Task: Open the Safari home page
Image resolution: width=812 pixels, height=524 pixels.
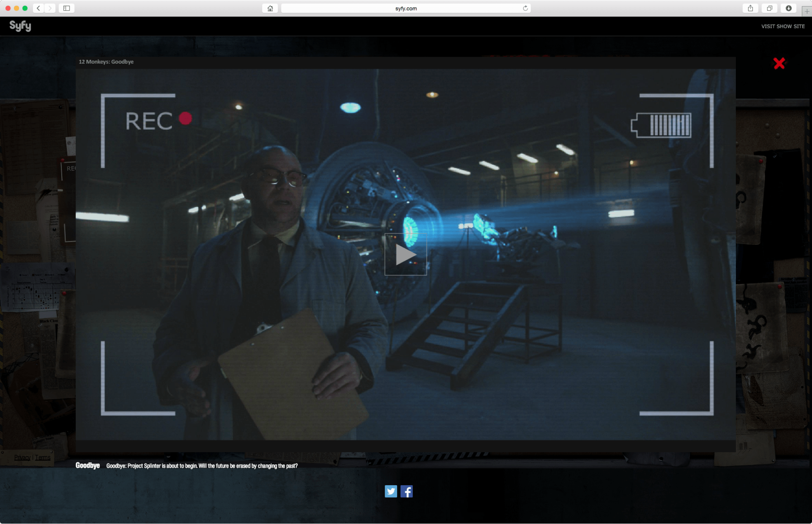Action: (x=270, y=8)
